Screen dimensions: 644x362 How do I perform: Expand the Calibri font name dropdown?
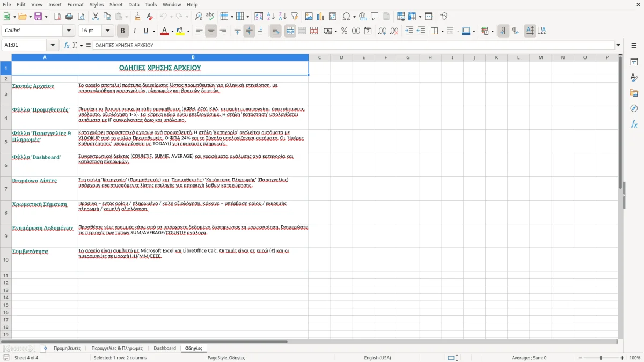tap(69, 31)
